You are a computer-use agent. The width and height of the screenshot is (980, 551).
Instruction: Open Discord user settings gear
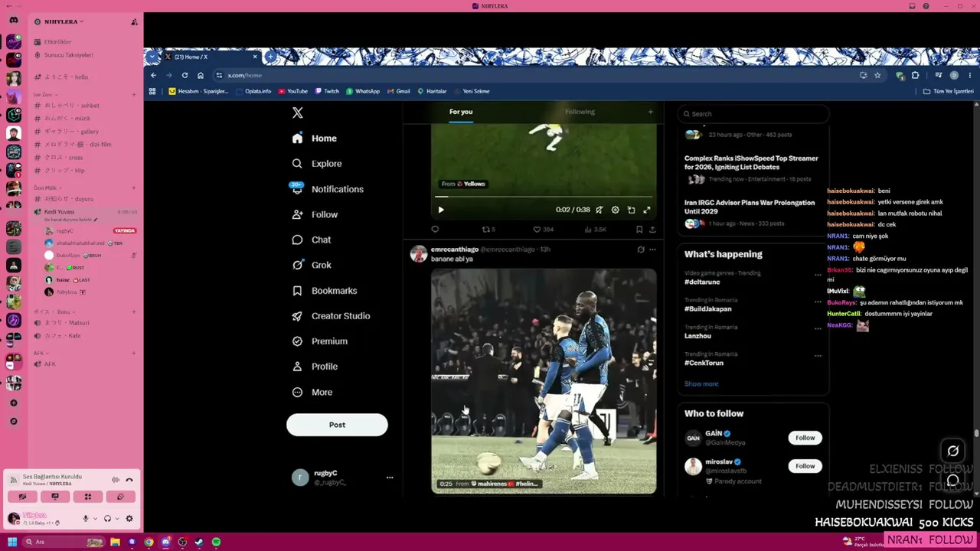(x=129, y=519)
